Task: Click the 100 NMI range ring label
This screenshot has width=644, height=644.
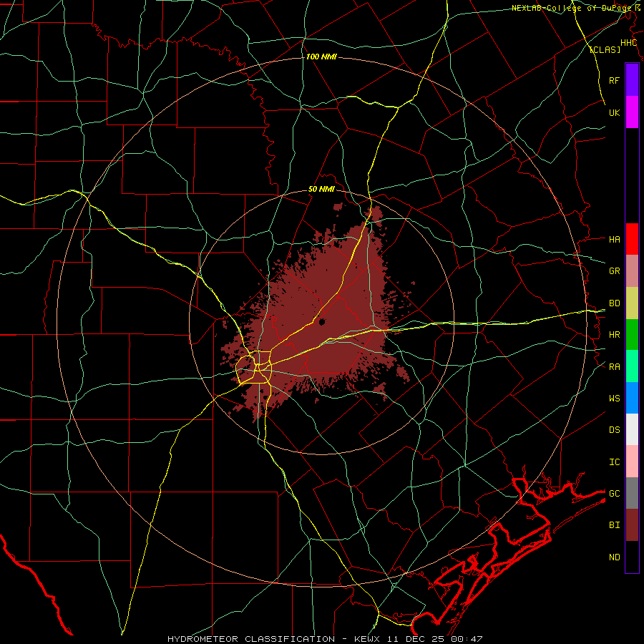Action: pyautogui.click(x=321, y=57)
